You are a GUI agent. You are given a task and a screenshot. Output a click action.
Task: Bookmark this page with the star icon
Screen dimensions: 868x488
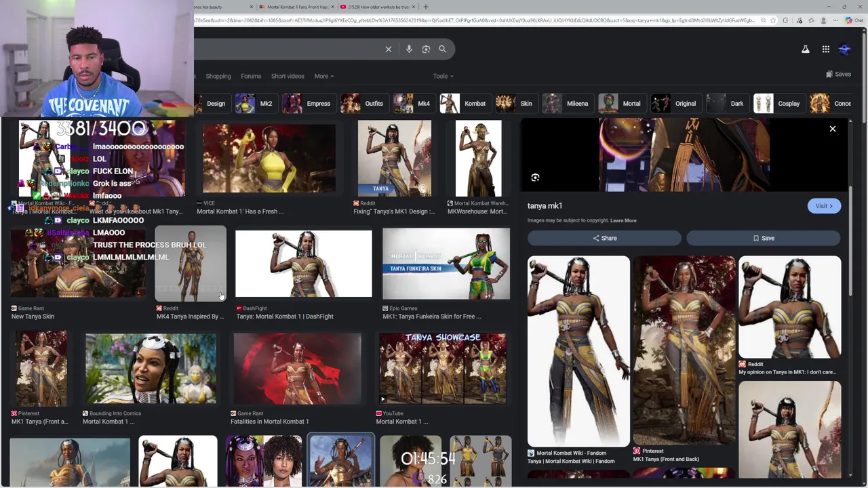(773, 20)
